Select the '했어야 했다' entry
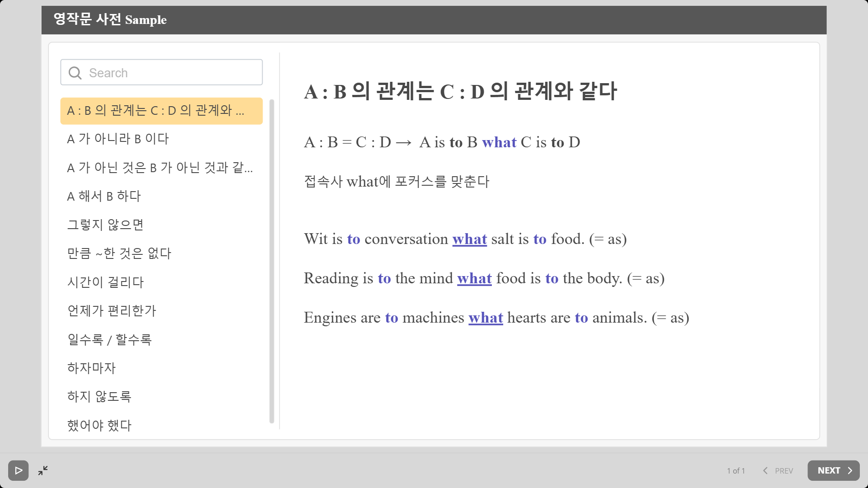Screen dimensions: 868x488 pos(161,425)
